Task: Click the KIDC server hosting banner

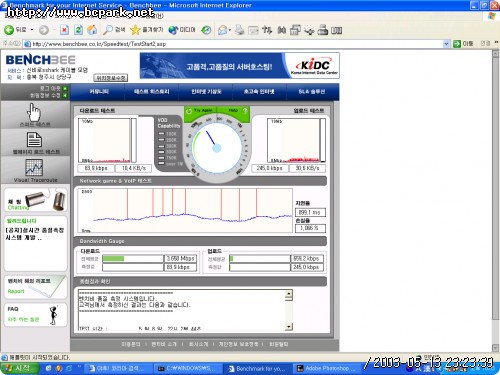Action: (x=239, y=65)
